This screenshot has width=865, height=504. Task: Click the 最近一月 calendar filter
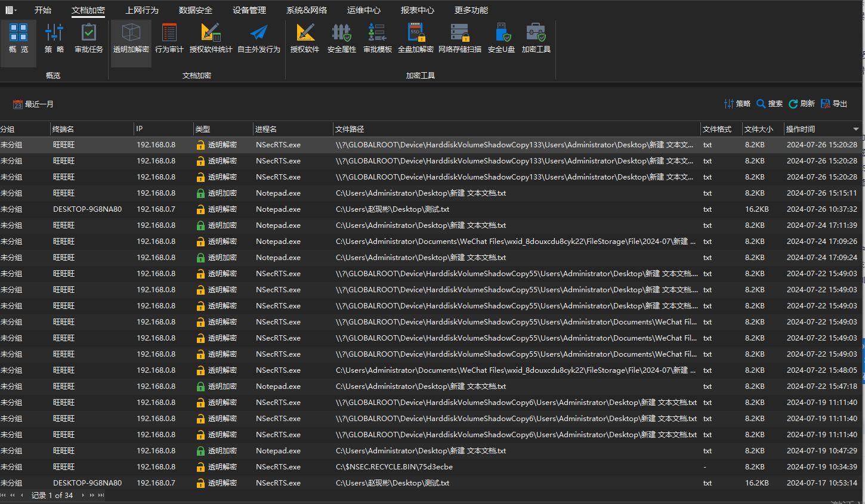tap(33, 104)
